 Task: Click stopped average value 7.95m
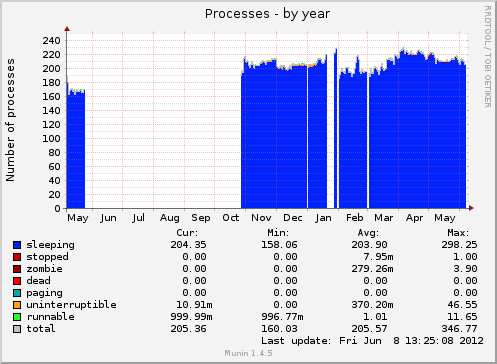[378, 257]
